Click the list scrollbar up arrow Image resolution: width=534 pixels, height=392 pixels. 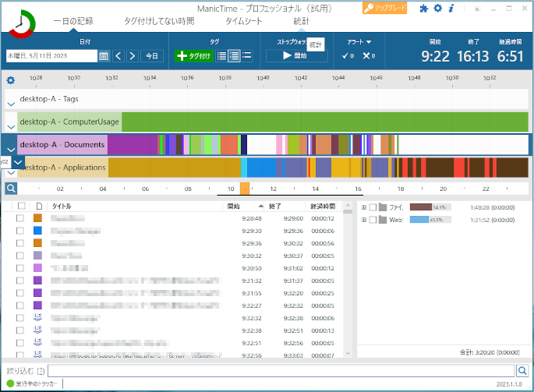point(348,206)
